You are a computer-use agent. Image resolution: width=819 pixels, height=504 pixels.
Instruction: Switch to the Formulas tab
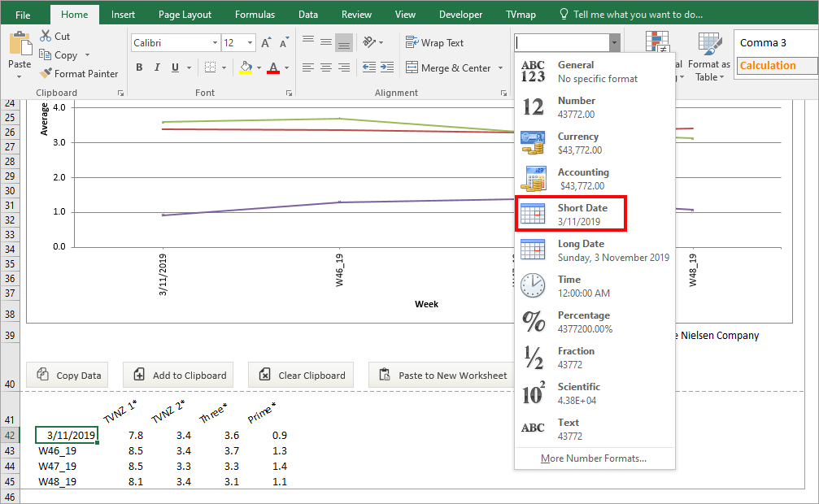[255, 15]
